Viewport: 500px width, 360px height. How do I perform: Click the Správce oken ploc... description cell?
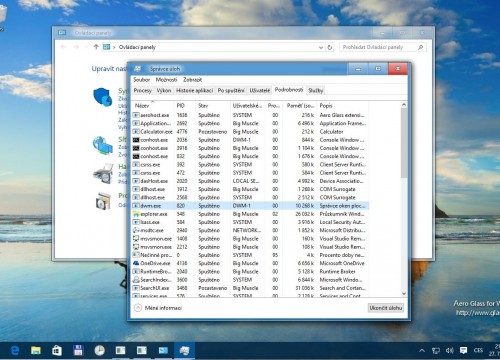(x=342, y=206)
